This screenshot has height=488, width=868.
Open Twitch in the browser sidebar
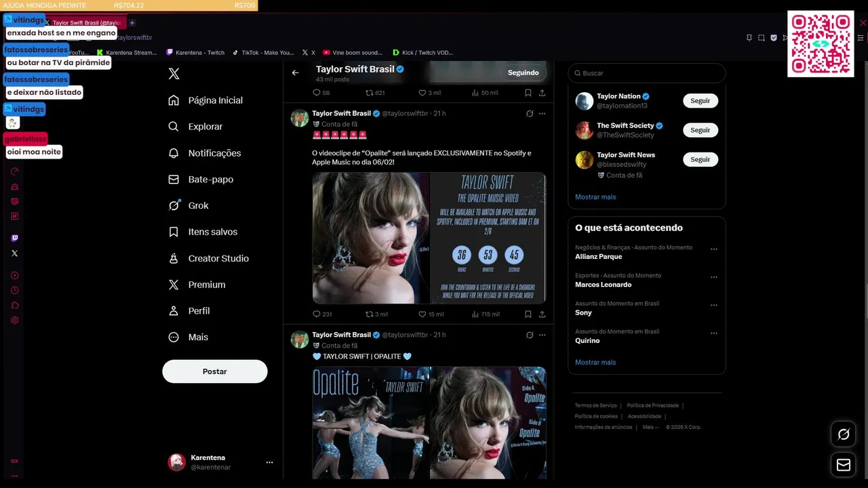click(x=15, y=238)
